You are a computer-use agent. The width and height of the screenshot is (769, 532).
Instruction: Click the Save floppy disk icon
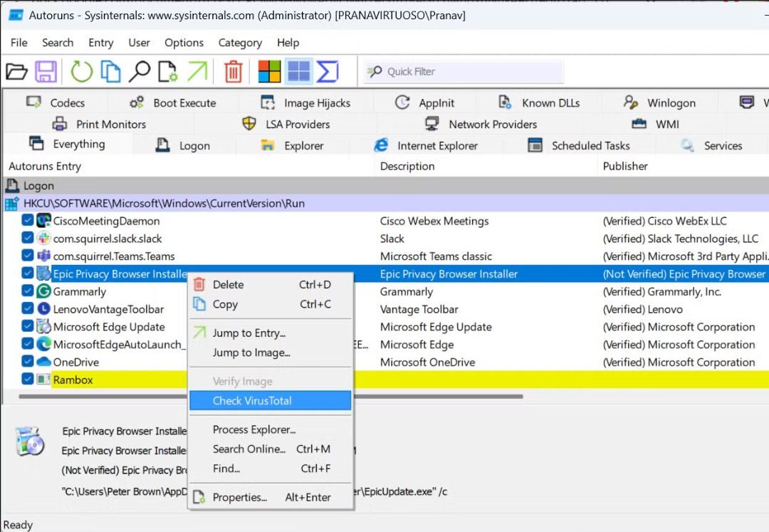[x=46, y=71]
